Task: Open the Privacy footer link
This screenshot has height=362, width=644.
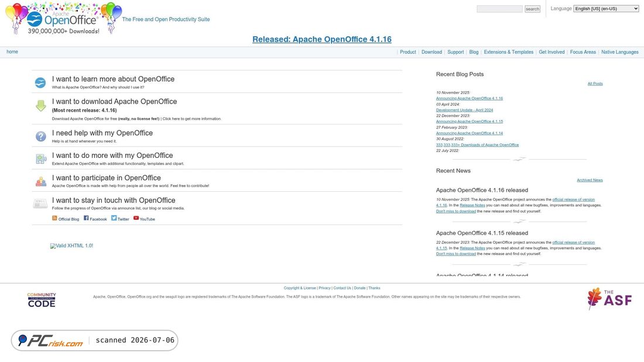Action: tap(324, 288)
